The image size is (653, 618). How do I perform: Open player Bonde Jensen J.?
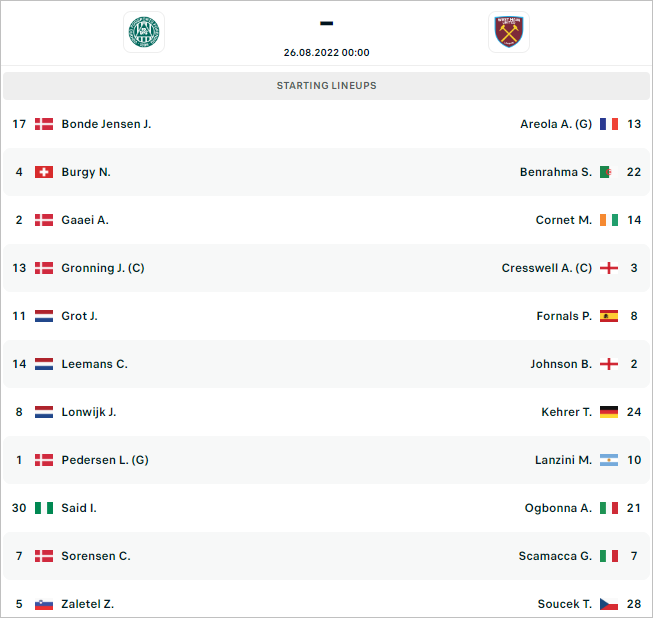106,124
